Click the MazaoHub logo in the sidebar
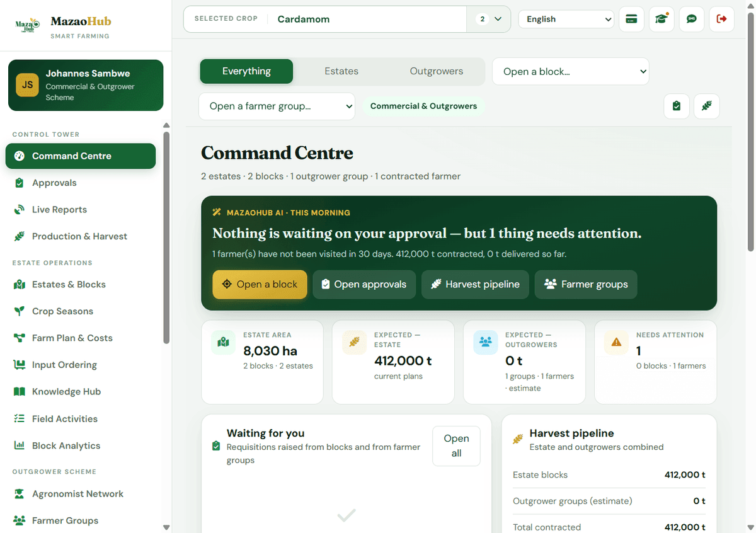Viewport: 756px width, 533px height. pyautogui.click(x=28, y=24)
